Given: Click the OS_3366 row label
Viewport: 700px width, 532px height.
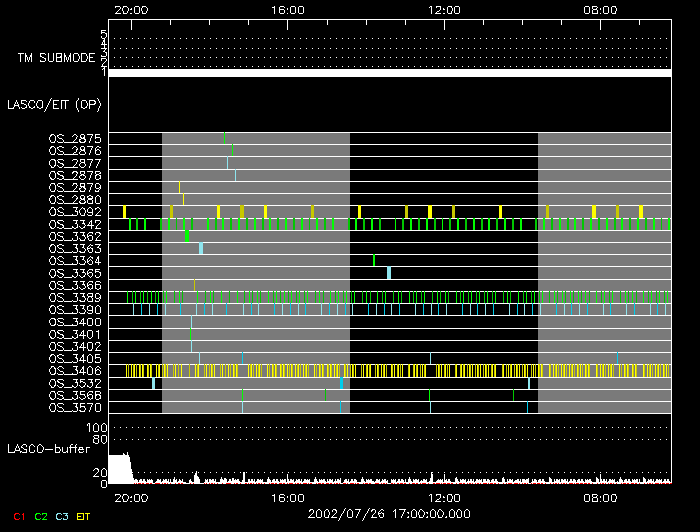Looking at the screenshot, I should pos(75,285).
